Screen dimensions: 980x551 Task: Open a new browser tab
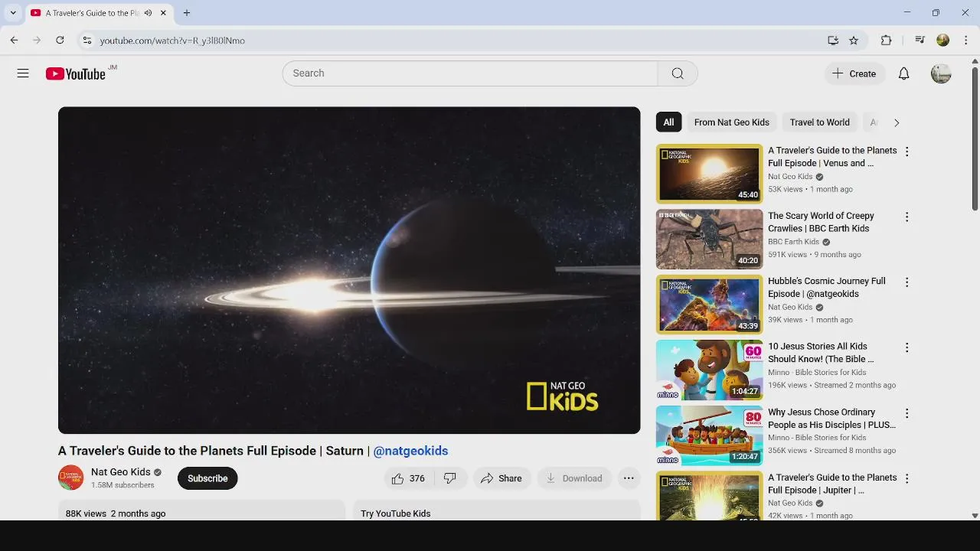[x=187, y=13]
